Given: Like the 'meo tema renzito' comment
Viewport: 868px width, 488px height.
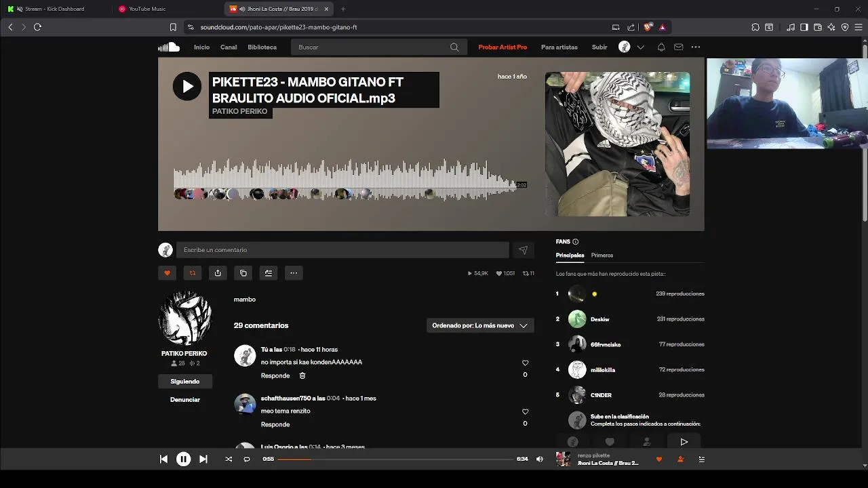Looking at the screenshot, I should tap(525, 412).
